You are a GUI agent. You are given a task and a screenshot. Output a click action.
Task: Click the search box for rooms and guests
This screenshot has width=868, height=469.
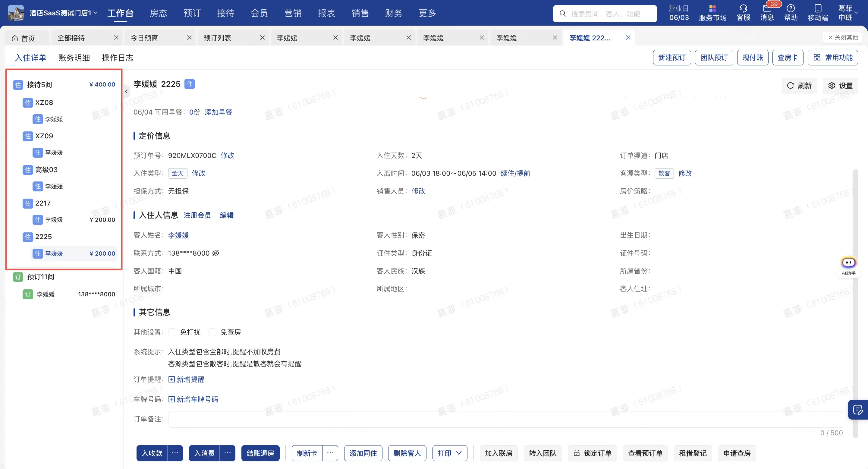(x=605, y=14)
